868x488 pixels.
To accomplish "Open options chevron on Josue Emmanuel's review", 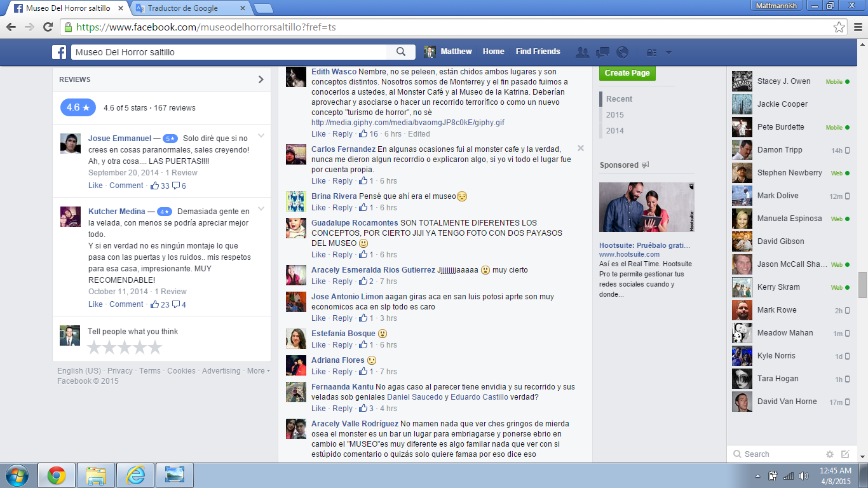I will (261, 135).
